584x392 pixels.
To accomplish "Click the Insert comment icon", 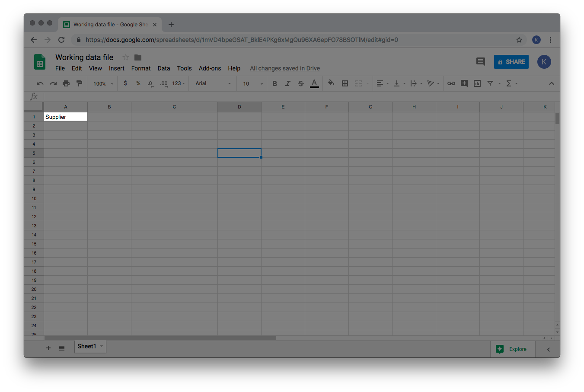I will (464, 83).
